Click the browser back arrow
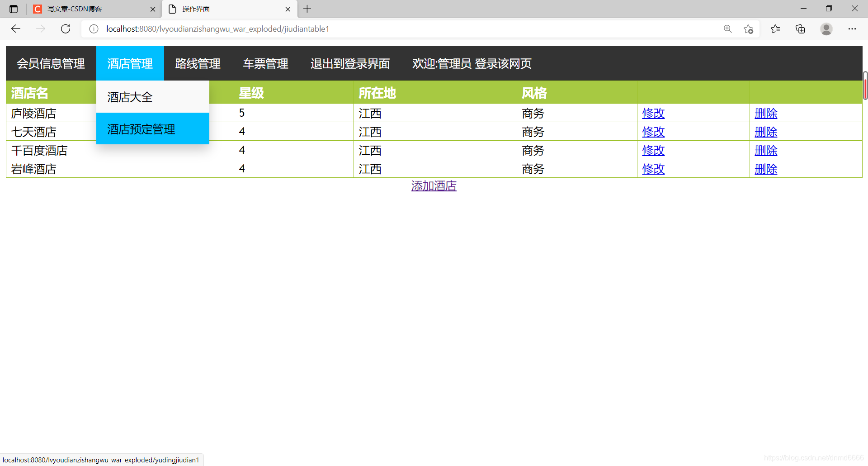The image size is (868, 466). tap(16, 29)
